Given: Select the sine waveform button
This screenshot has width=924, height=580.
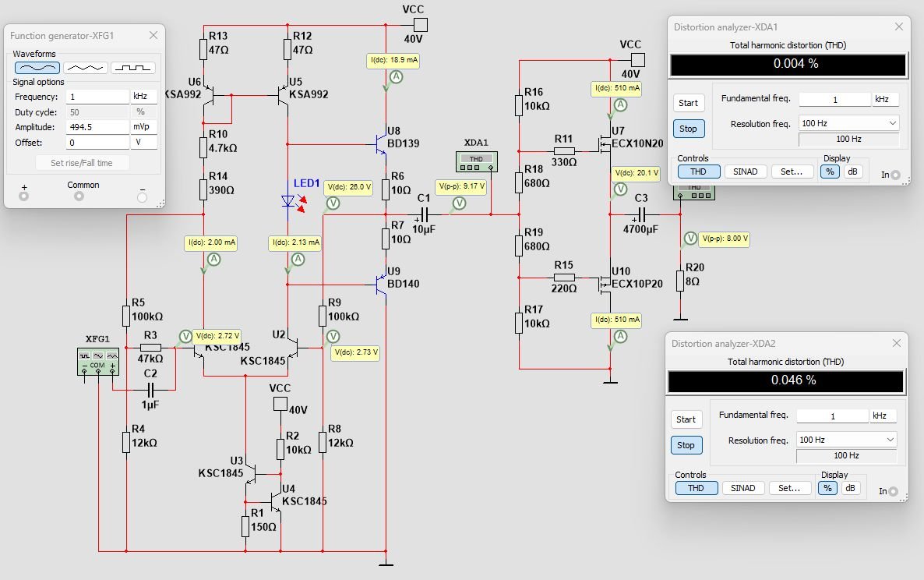Looking at the screenshot, I should click(37, 68).
